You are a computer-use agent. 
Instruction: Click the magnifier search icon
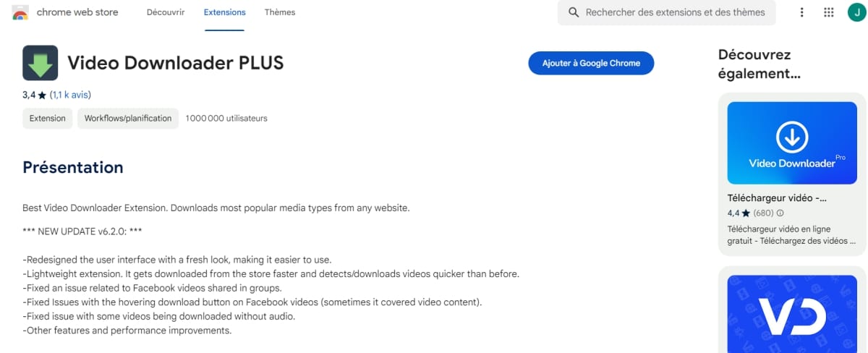point(574,12)
